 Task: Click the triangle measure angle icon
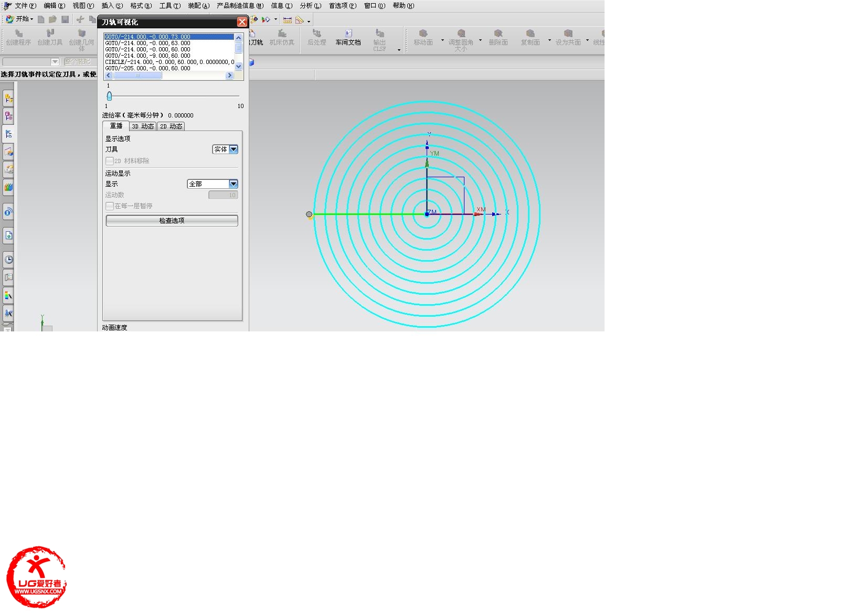(x=300, y=20)
